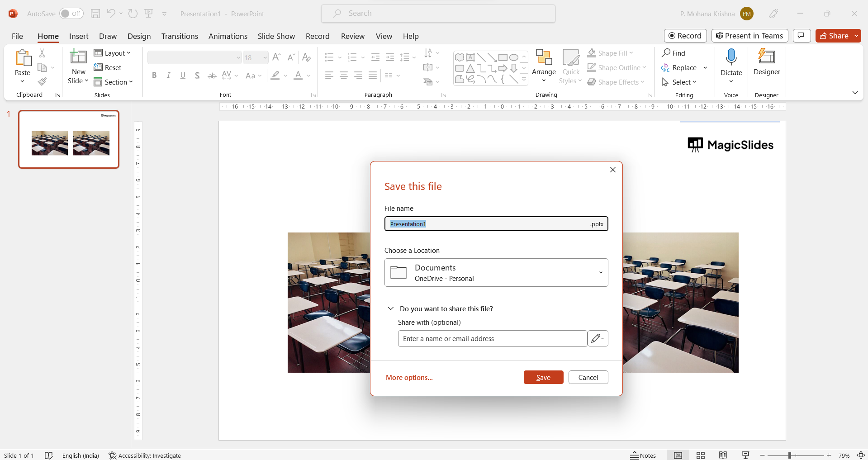Screen dimensions: 868x460
Task: Toggle the Notes pane in status bar
Action: coord(643,455)
